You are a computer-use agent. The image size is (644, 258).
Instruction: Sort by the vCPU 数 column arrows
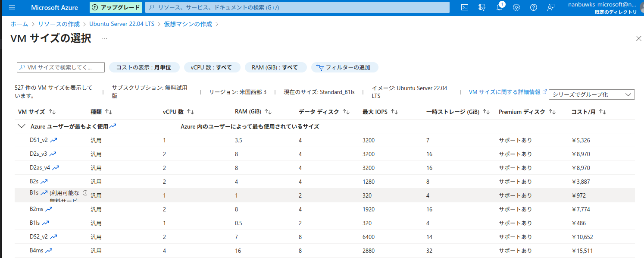click(x=191, y=112)
